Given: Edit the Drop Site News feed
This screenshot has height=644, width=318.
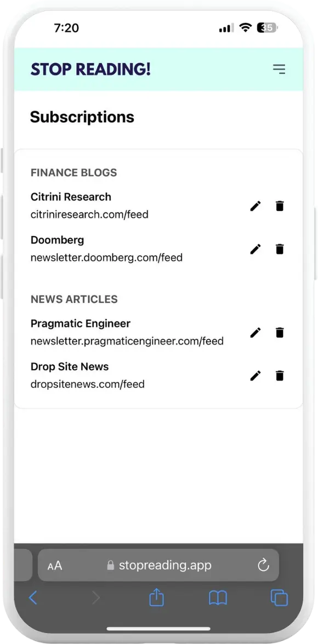Looking at the screenshot, I should 255,376.
